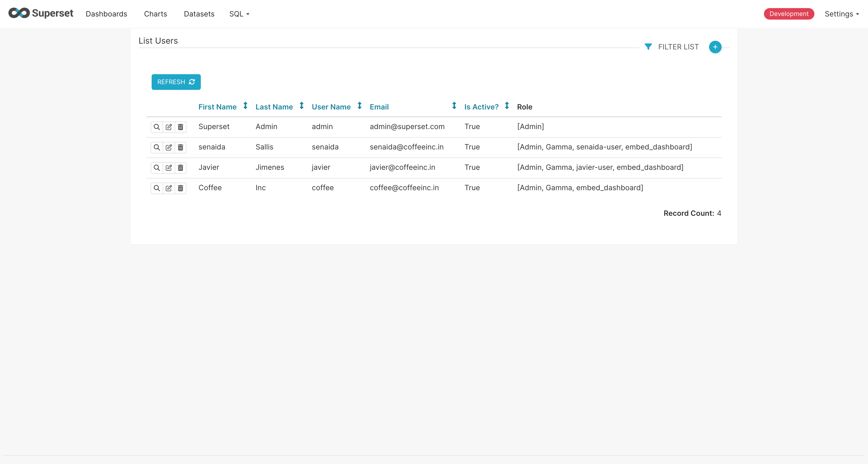Click the Development environment badge
Screen dimensions: 868x464
coord(789,14)
